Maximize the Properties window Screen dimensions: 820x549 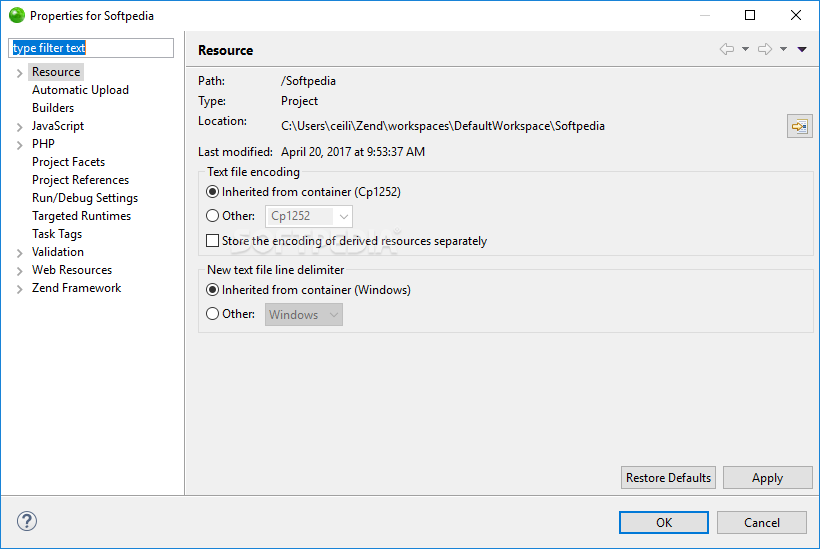pyautogui.click(x=750, y=15)
